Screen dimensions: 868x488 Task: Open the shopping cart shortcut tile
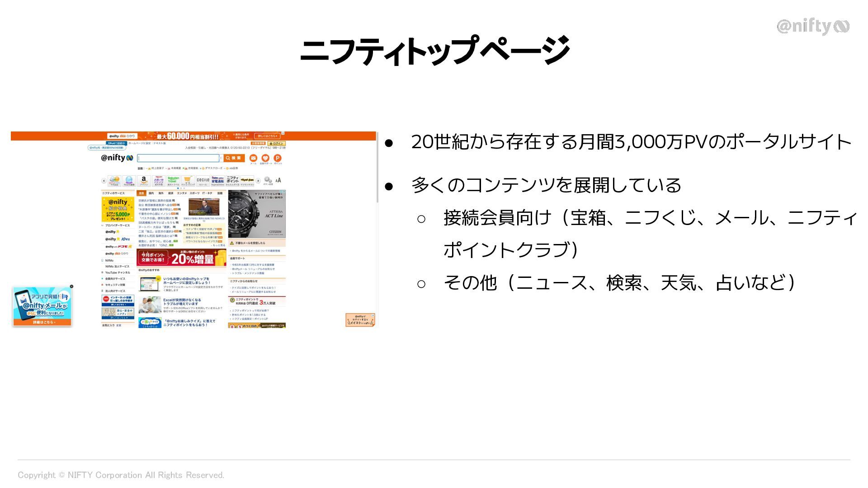pyautogui.click(x=188, y=181)
